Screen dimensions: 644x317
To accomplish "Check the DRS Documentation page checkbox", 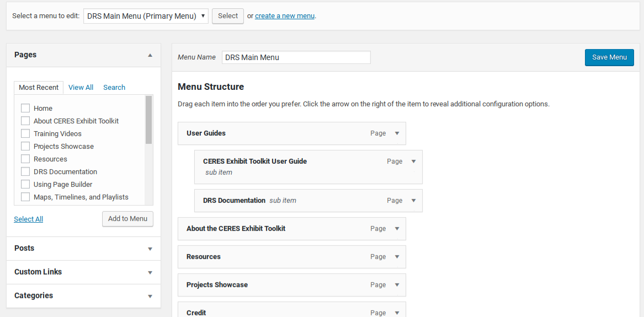I will (25, 172).
